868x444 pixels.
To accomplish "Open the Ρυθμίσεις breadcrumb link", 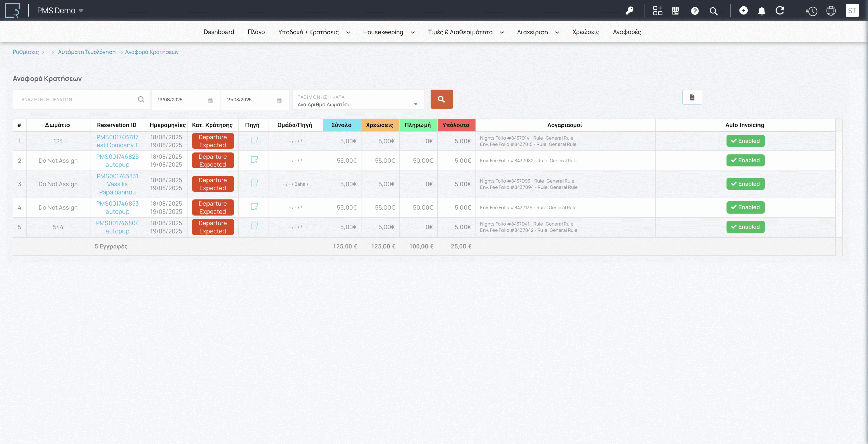I will (25, 52).
